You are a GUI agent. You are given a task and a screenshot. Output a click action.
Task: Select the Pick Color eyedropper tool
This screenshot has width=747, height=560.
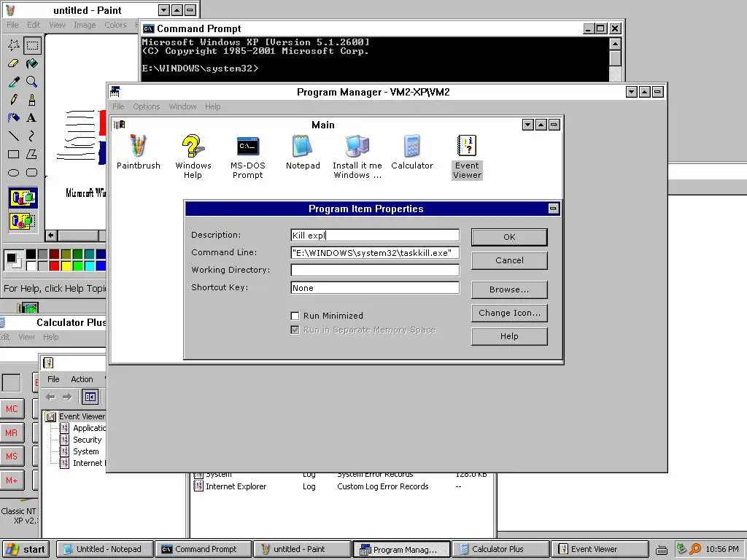[14, 82]
